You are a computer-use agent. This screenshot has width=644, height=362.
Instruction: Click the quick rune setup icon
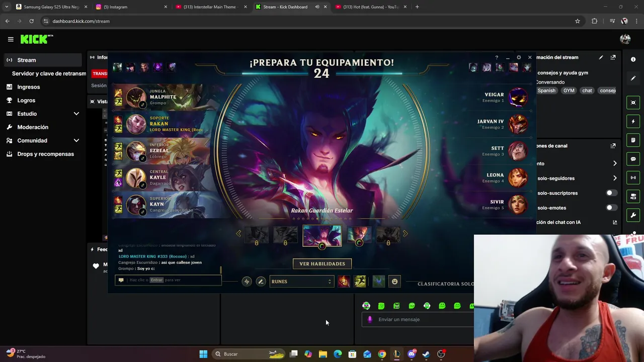[x=247, y=282]
